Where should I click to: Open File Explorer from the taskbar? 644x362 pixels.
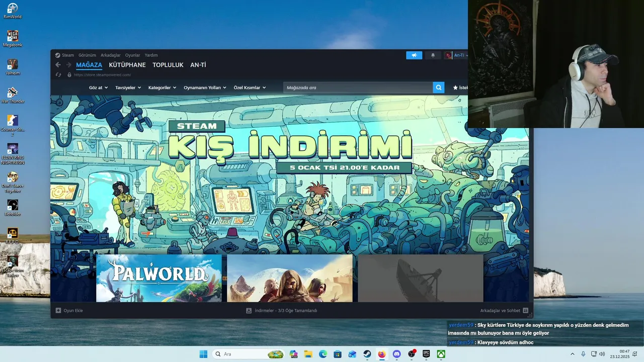(308, 354)
